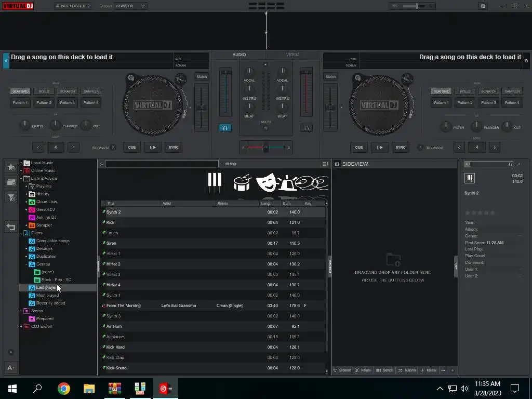This screenshot has width=532, height=399.
Task: Enable SYNC on deck B
Action: [x=401, y=147]
